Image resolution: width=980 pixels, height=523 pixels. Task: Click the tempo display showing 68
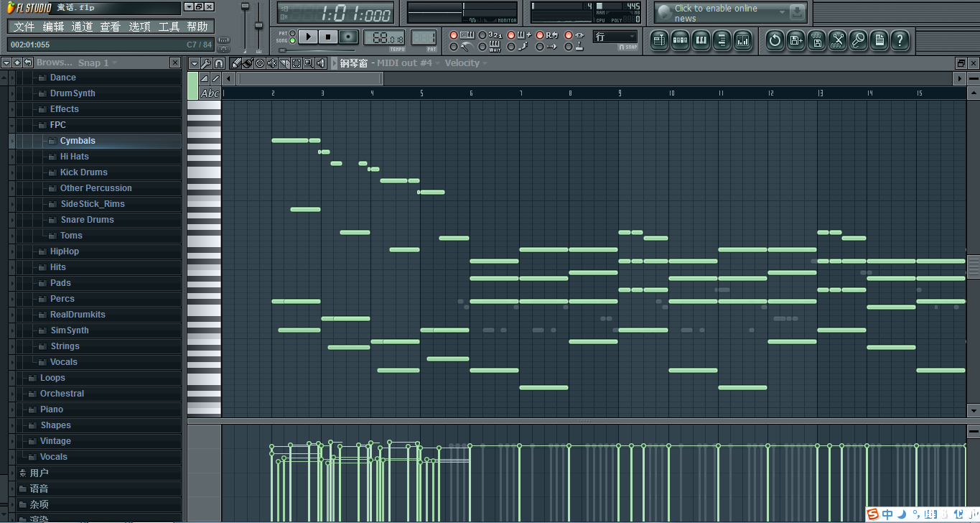383,37
